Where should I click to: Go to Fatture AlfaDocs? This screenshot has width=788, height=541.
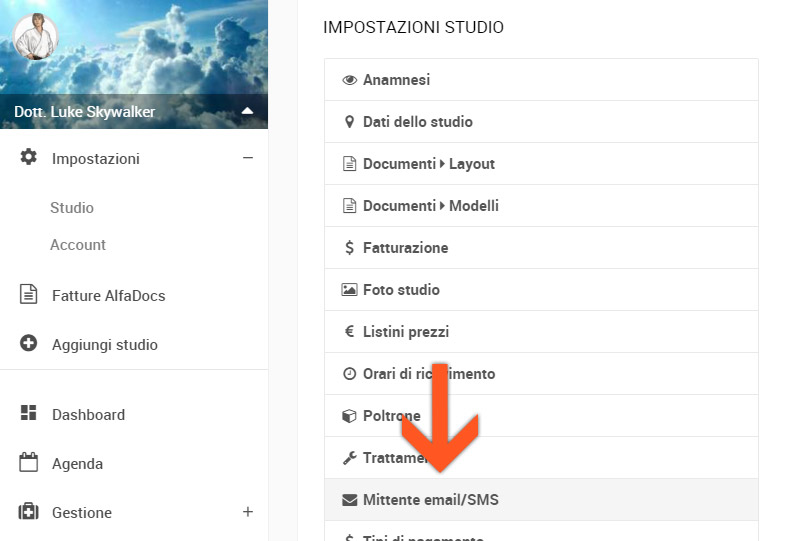(108, 296)
